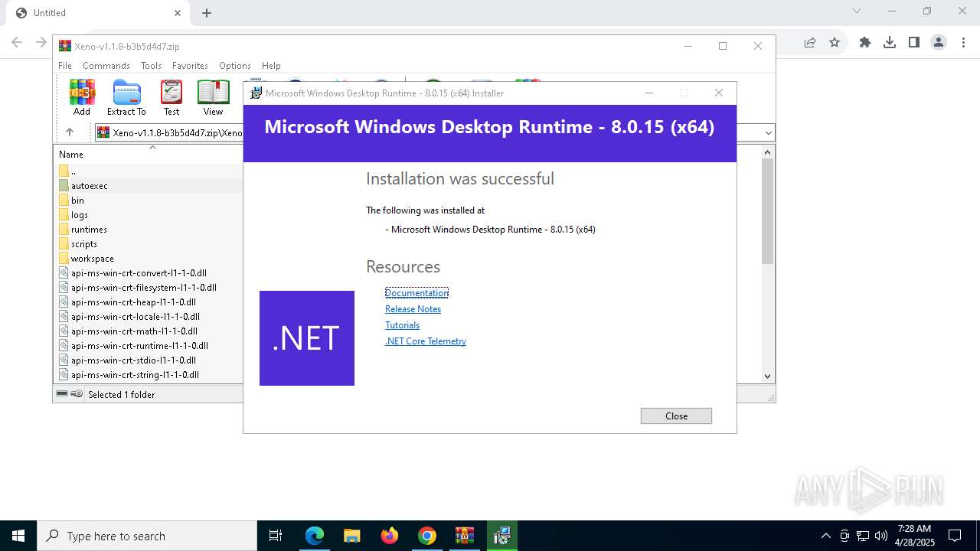Open the Help menu in WinRAR
980x551 pixels.
(x=271, y=66)
